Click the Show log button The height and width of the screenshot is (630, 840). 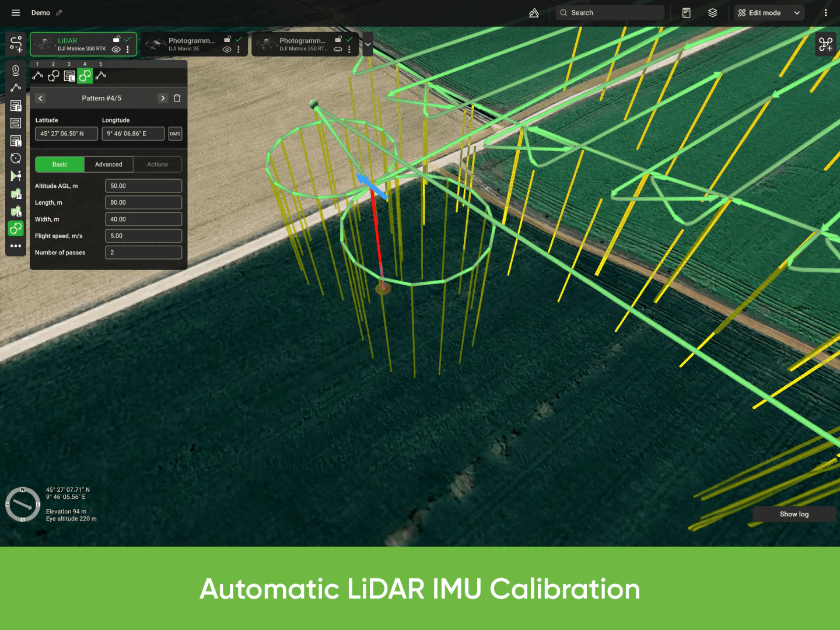click(x=794, y=514)
